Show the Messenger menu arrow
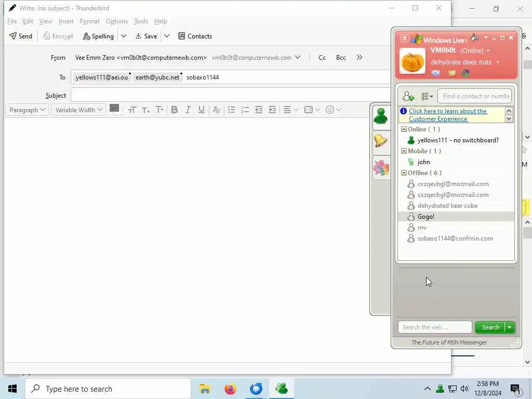The height and width of the screenshot is (399, 532). click(x=486, y=37)
